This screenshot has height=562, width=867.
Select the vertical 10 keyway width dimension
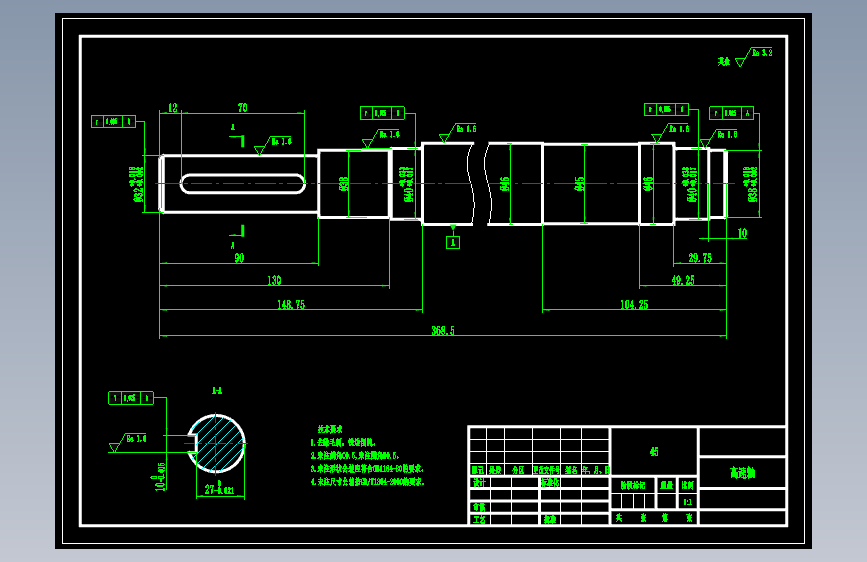coord(159,477)
